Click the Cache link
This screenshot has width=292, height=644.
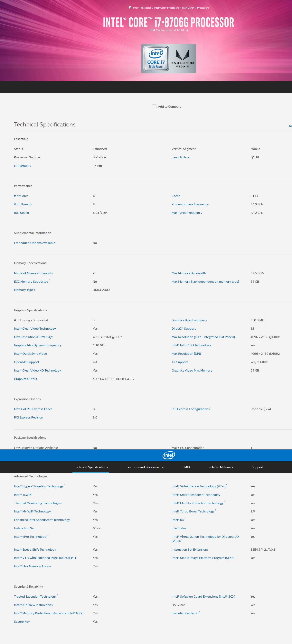pos(176,196)
